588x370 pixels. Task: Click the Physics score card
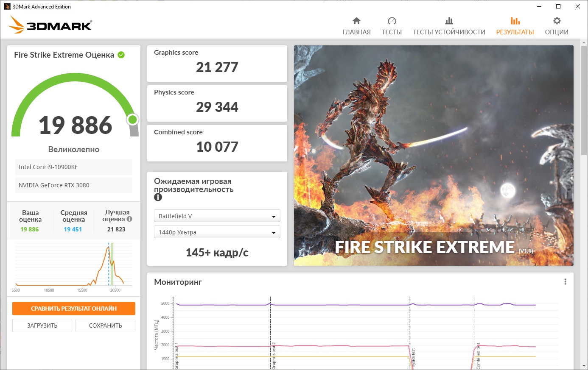[217, 103]
